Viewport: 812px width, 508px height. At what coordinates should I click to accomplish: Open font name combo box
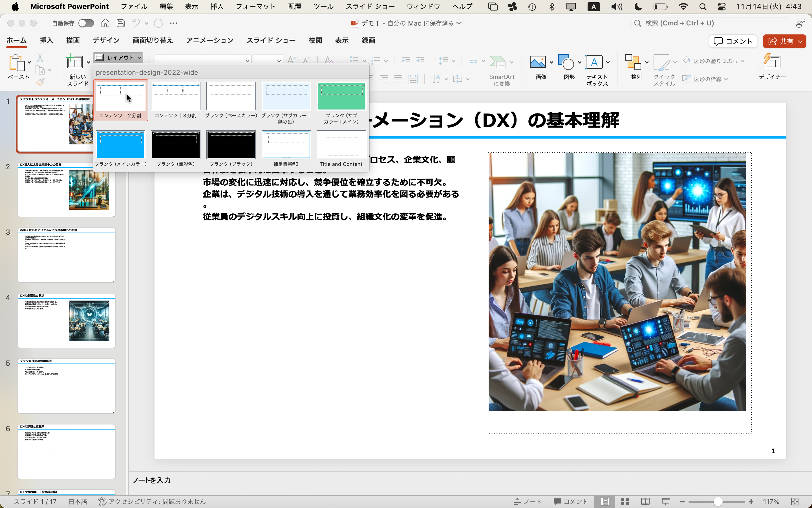[203, 61]
